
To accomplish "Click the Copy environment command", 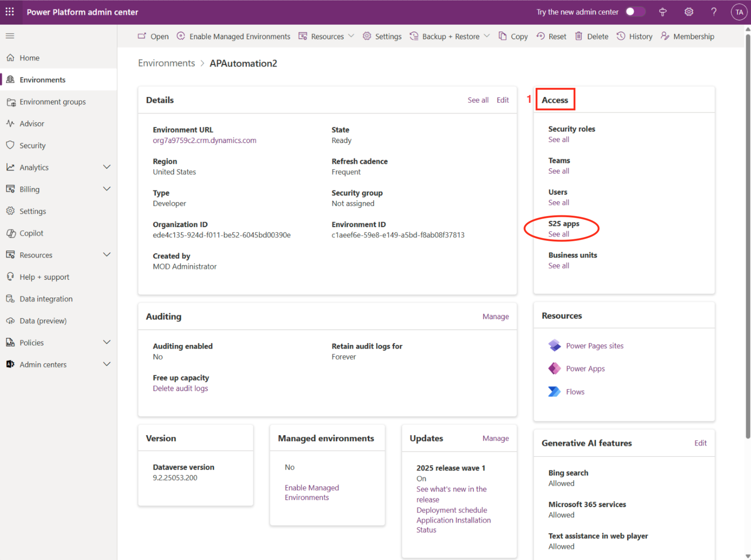I will click(513, 36).
